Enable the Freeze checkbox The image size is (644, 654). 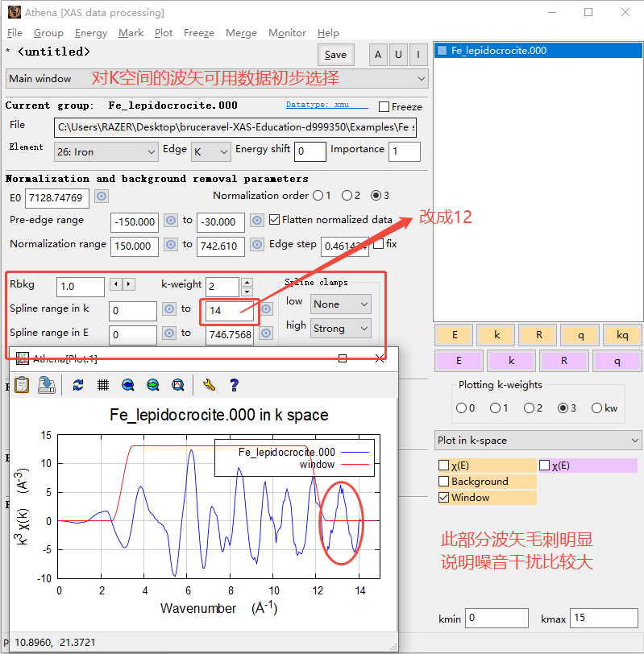(384, 106)
